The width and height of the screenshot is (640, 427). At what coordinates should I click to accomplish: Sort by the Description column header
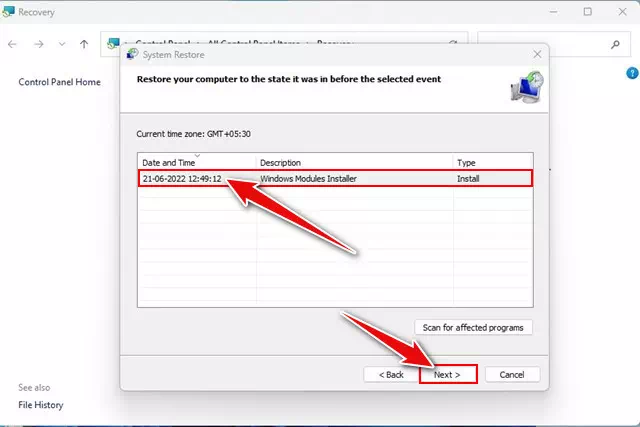(354, 162)
